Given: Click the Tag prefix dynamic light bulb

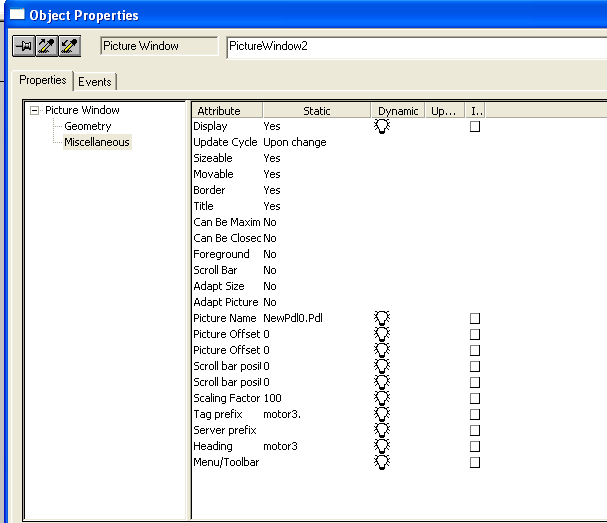Looking at the screenshot, I should click(381, 414).
